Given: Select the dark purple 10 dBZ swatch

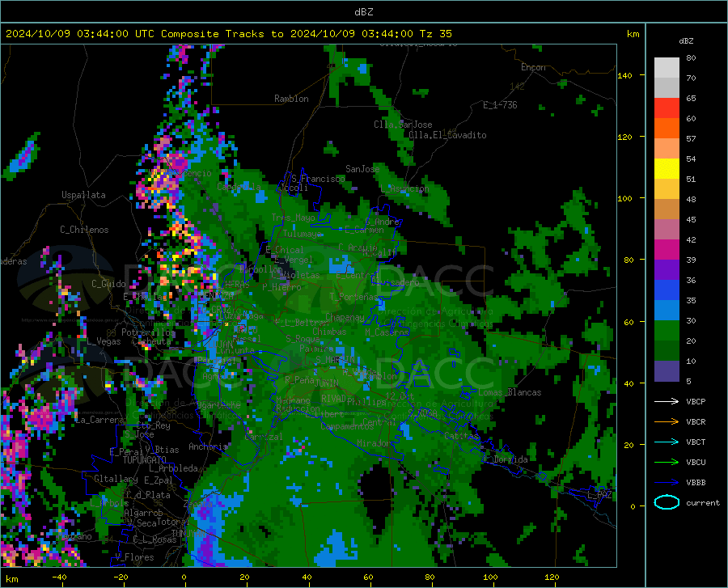Looking at the screenshot, I should pyautogui.click(x=667, y=371).
